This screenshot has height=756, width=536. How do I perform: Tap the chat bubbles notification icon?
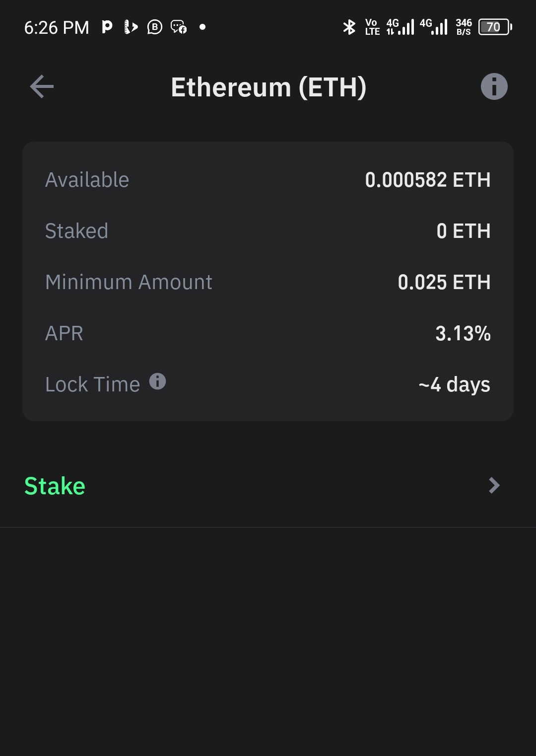coord(179,27)
